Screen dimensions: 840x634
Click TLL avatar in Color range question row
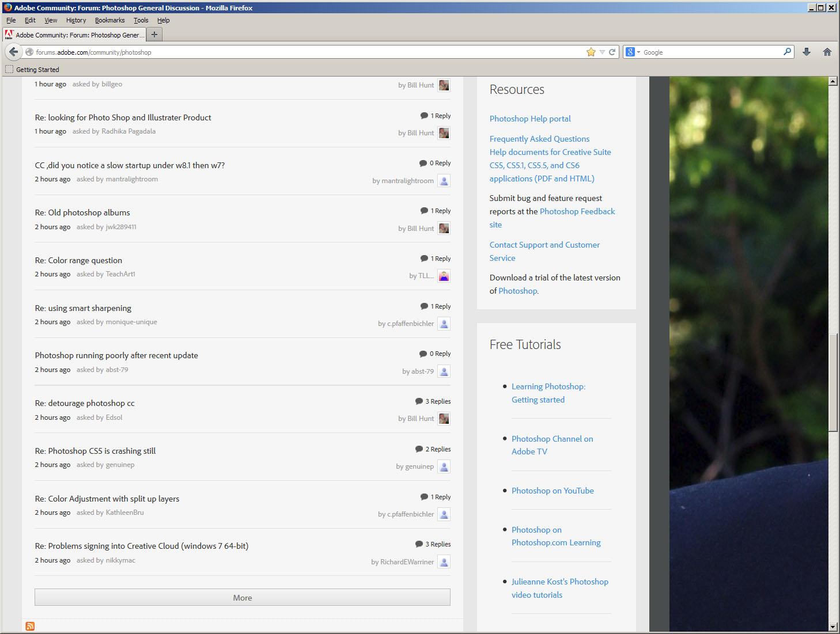[444, 276]
